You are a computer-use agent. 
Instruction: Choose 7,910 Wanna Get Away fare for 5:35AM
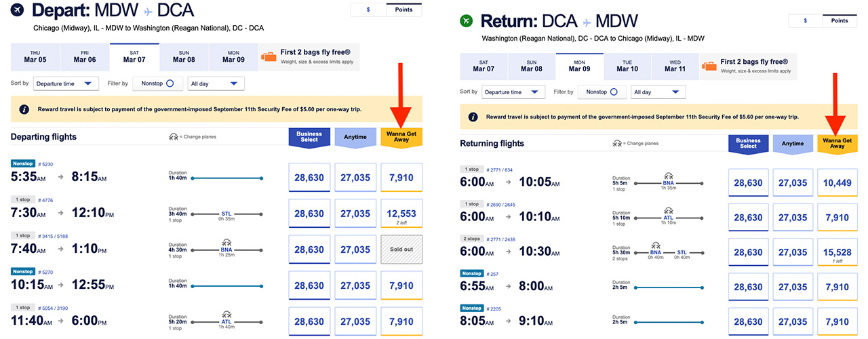[x=401, y=178]
